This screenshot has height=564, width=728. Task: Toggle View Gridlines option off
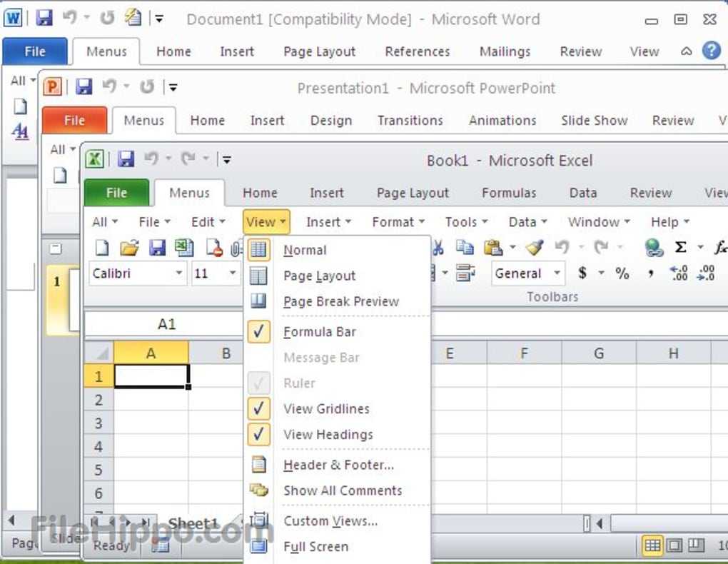coord(326,409)
